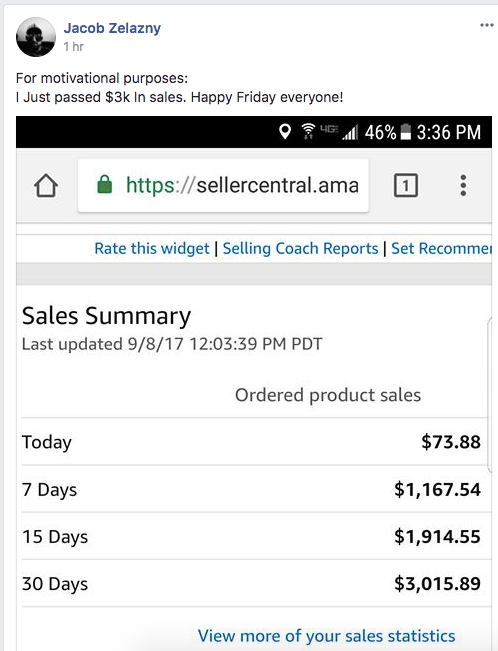Click the Set Recommendation link
498x651 pixels.
point(442,248)
